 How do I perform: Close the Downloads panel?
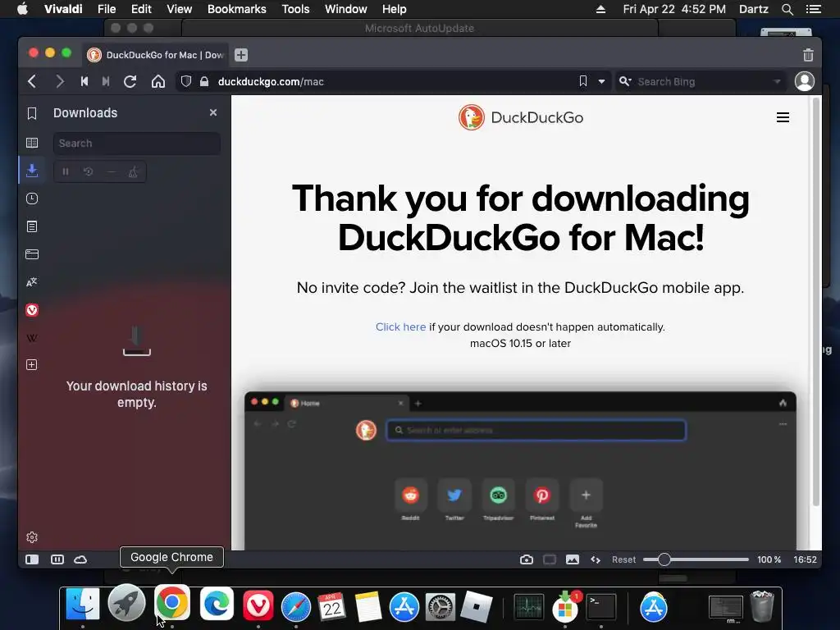(x=213, y=112)
